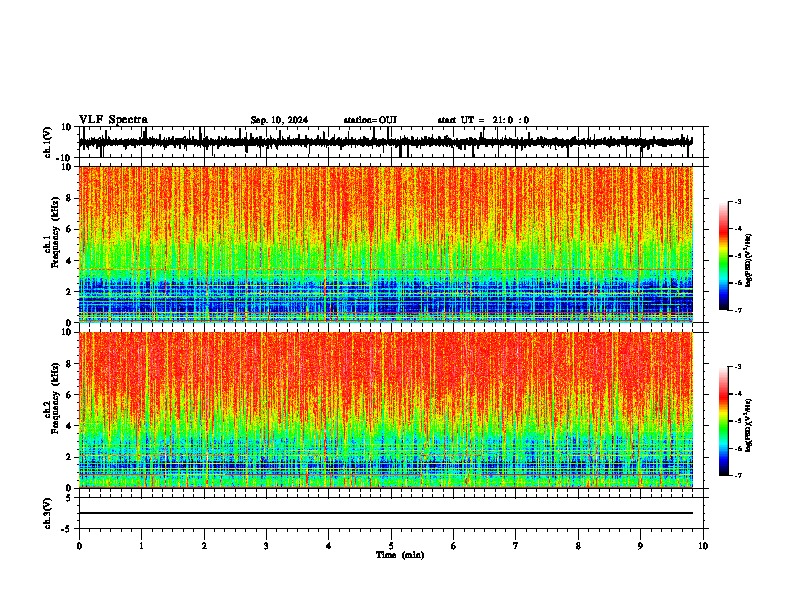Image resolution: width=792 pixels, height=612 pixels.
Task: Click the ch.2 color scale bar
Action: pos(723,421)
